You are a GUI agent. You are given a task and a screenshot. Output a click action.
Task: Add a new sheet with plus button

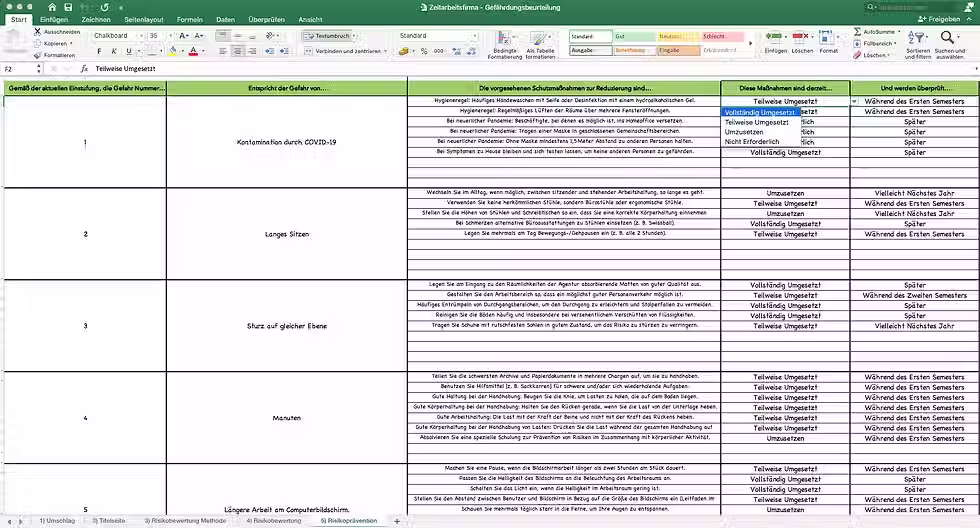point(396,521)
